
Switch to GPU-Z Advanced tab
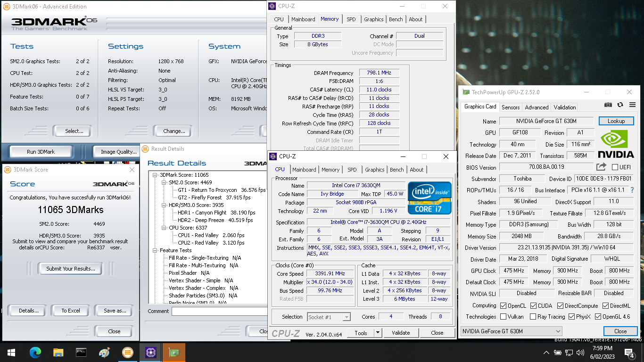click(x=537, y=107)
